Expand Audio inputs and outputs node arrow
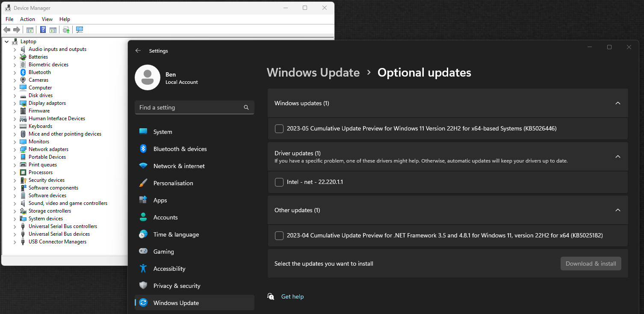The image size is (644, 314). tap(15, 49)
